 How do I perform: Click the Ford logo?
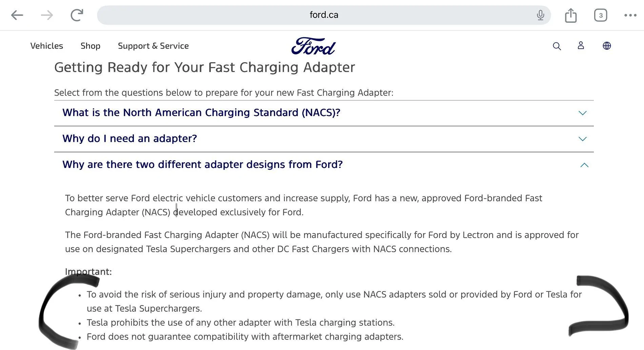[x=314, y=46]
